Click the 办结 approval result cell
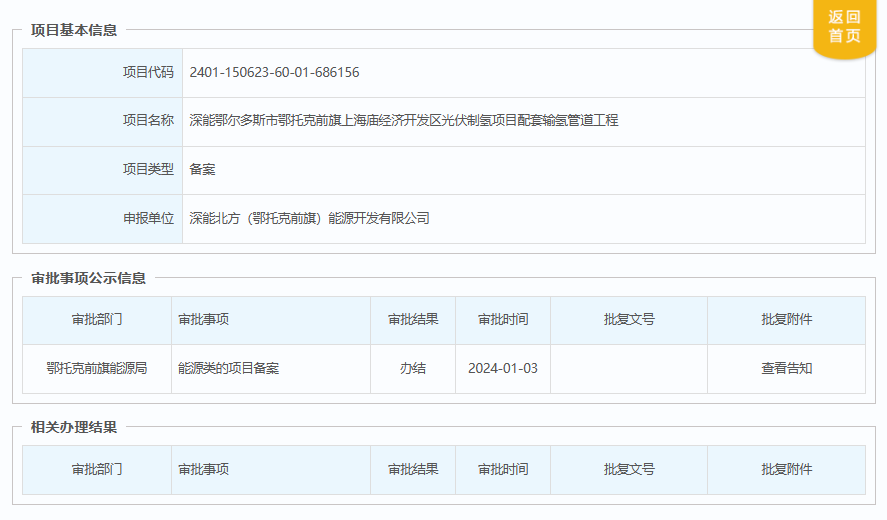887x520 pixels. pyautogui.click(x=413, y=368)
